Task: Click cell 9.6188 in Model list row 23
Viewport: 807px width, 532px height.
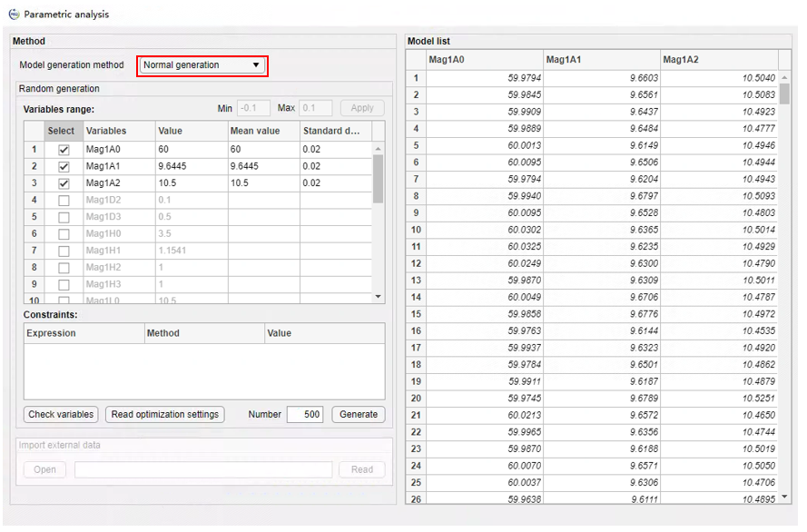Action: pos(602,448)
